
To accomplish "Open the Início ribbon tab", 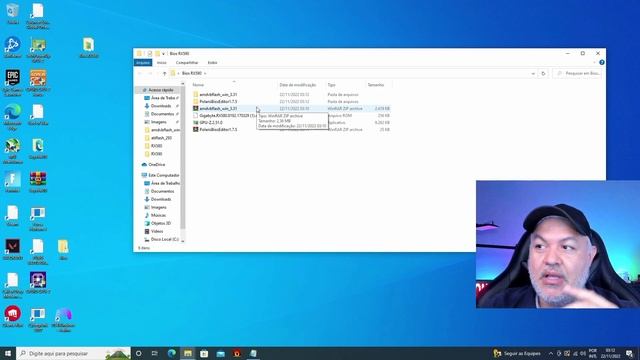I will click(x=162, y=62).
